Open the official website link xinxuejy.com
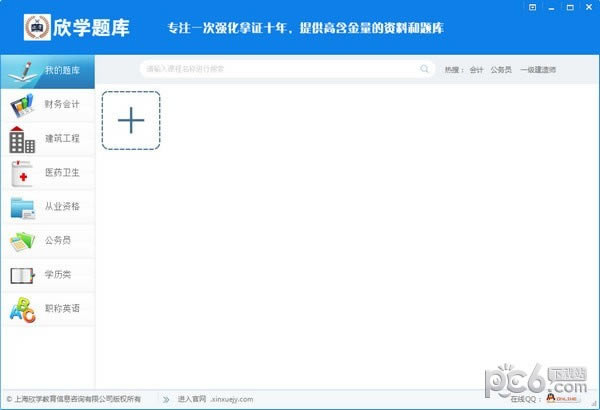 [x=230, y=399]
